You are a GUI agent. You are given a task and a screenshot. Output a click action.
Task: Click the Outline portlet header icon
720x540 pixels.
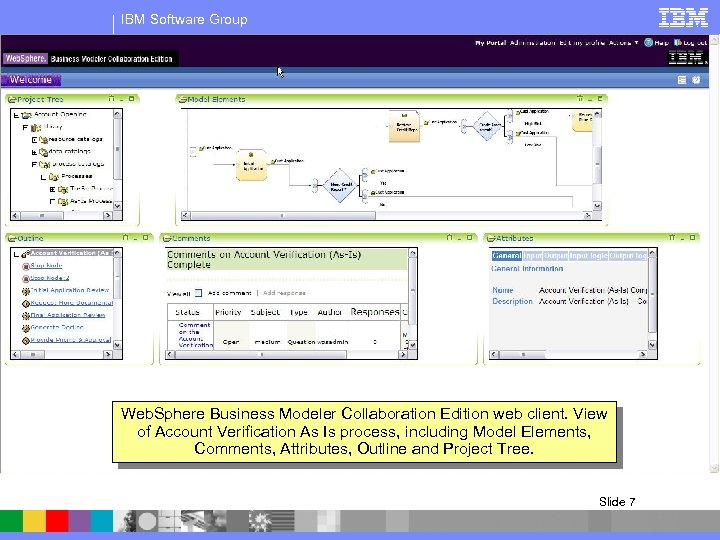pos(12,238)
